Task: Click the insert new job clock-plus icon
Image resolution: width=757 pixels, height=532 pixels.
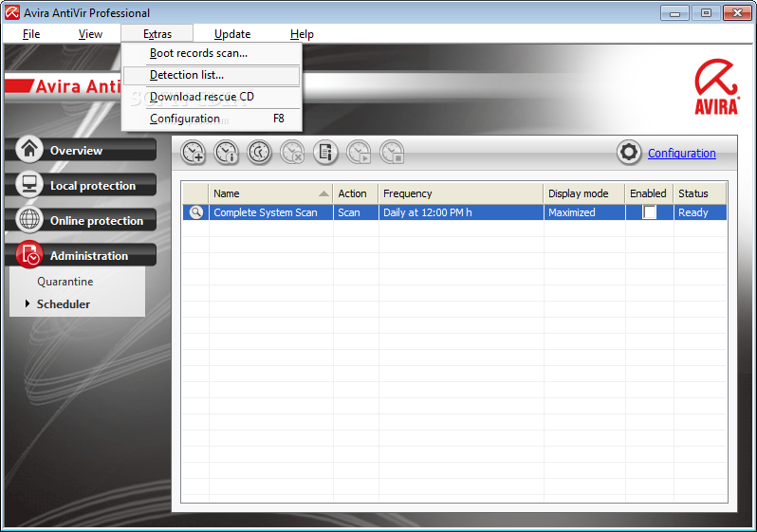Action: coord(194,153)
